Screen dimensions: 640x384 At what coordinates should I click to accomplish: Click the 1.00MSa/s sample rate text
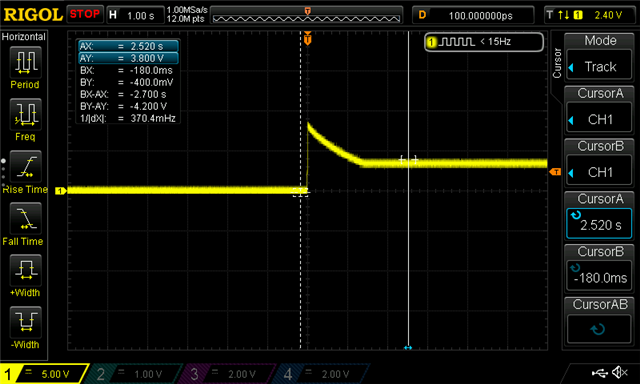[187, 10]
